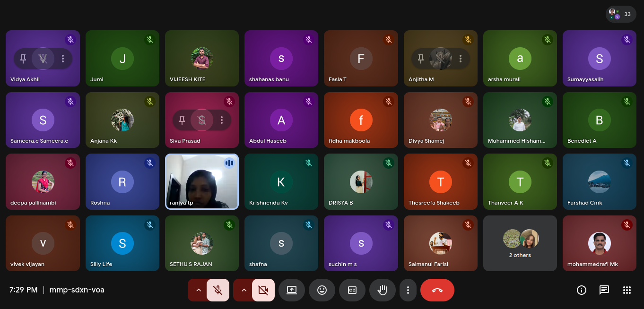
Task: Open more options on Siva Prasad's tile
Action: [x=222, y=120]
